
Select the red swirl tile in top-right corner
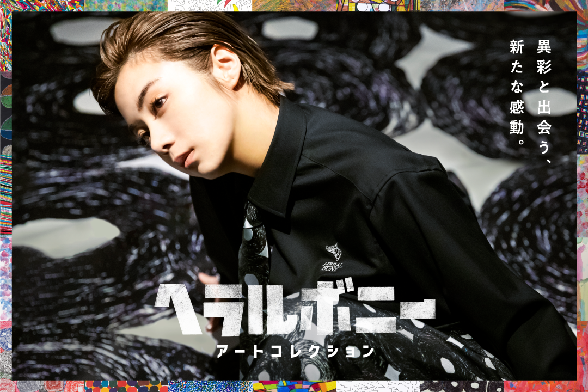pos(546,5)
